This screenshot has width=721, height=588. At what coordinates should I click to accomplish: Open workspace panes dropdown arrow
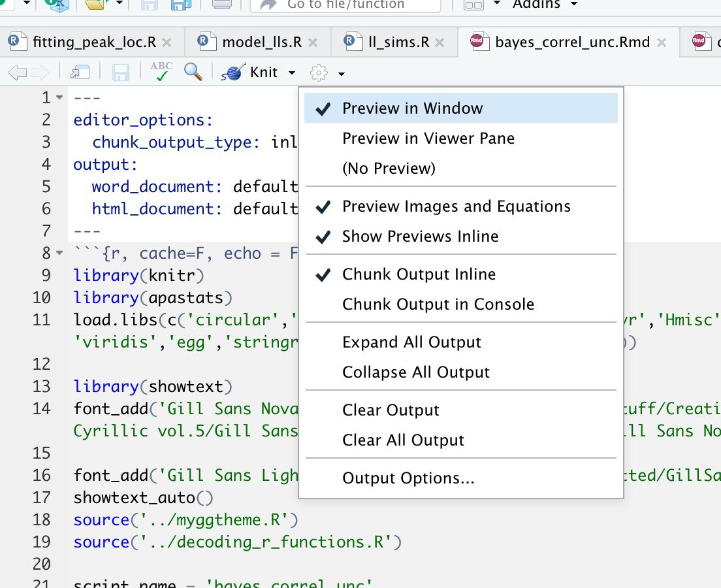(x=496, y=3)
